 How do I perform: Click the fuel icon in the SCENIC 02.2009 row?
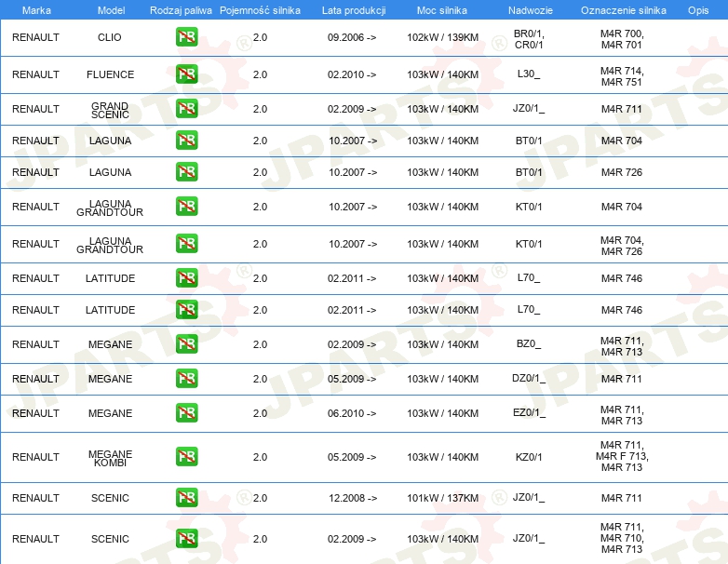pos(186,539)
